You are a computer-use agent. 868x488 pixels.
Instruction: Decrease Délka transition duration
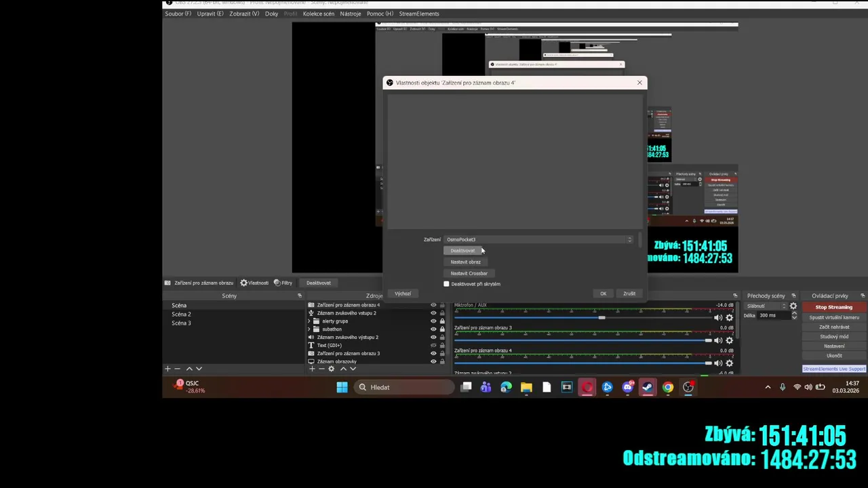click(794, 317)
